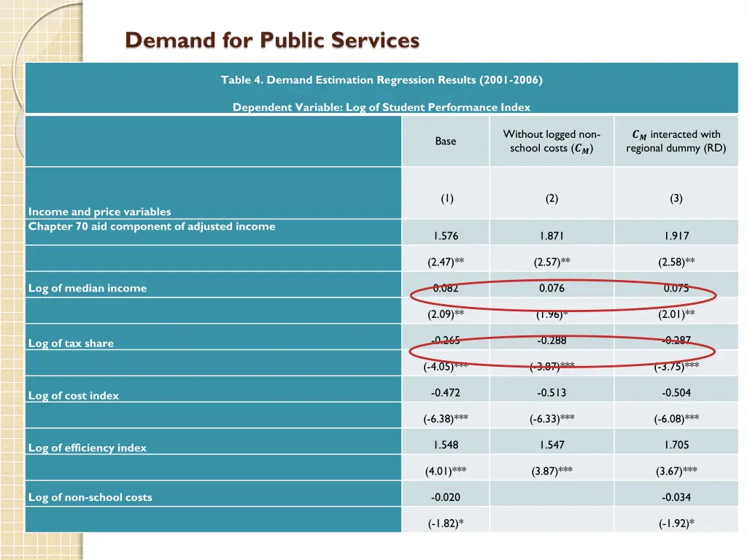747x560 pixels.
Task: Select the 'Base' column header
Action: click(x=446, y=141)
